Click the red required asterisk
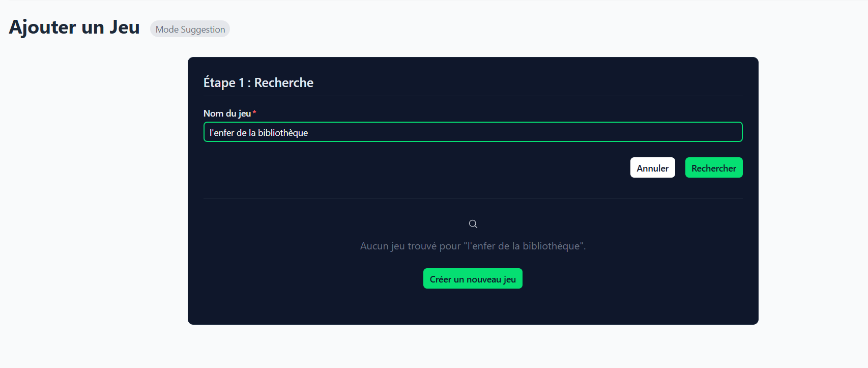 [254, 112]
